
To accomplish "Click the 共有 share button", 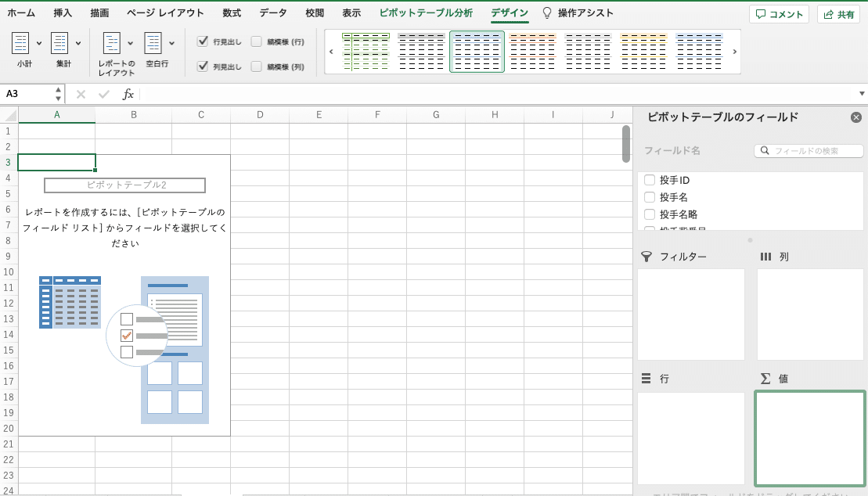I will pyautogui.click(x=838, y=14).
